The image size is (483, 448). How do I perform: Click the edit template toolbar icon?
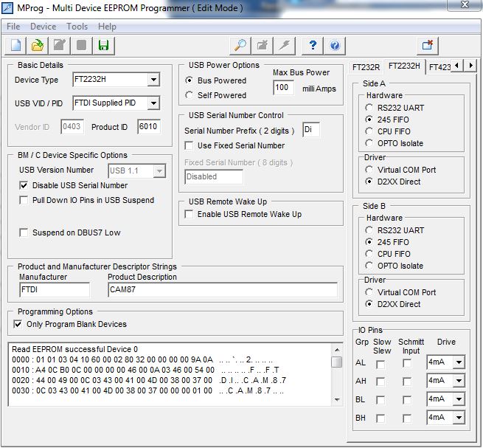tap(60, 46)
